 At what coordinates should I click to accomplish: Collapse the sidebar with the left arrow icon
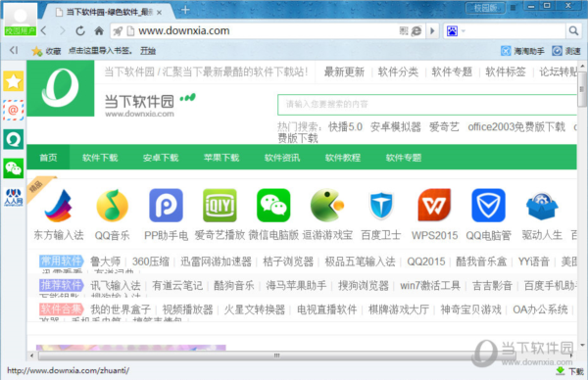point(14,50)
